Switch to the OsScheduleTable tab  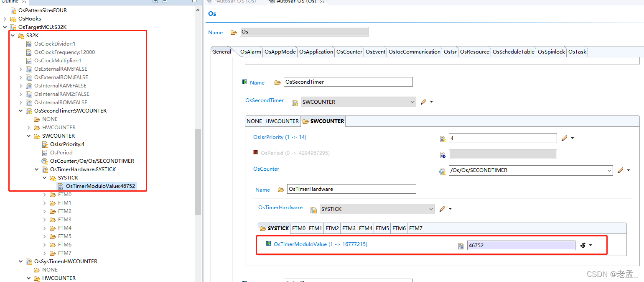pos(514,52)
